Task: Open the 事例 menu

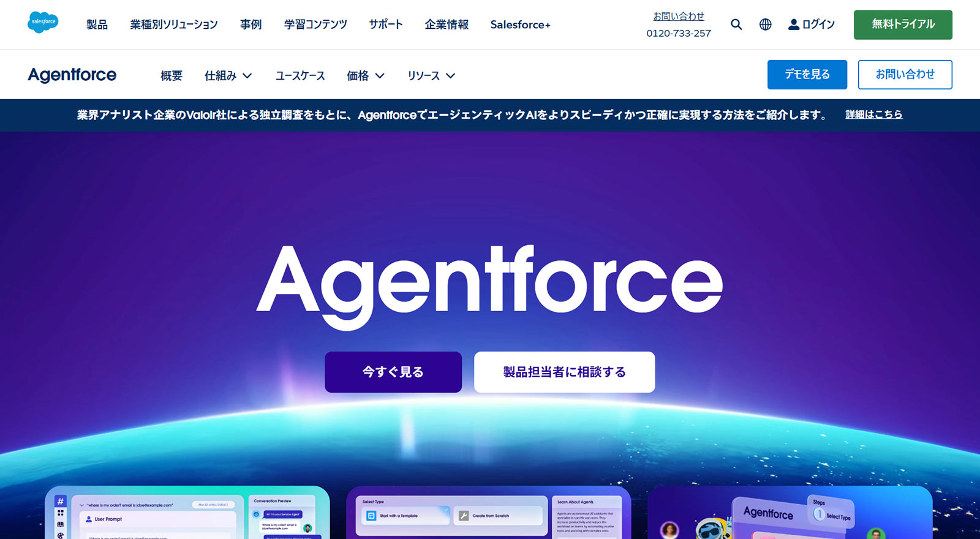Action: coord(251,24)
